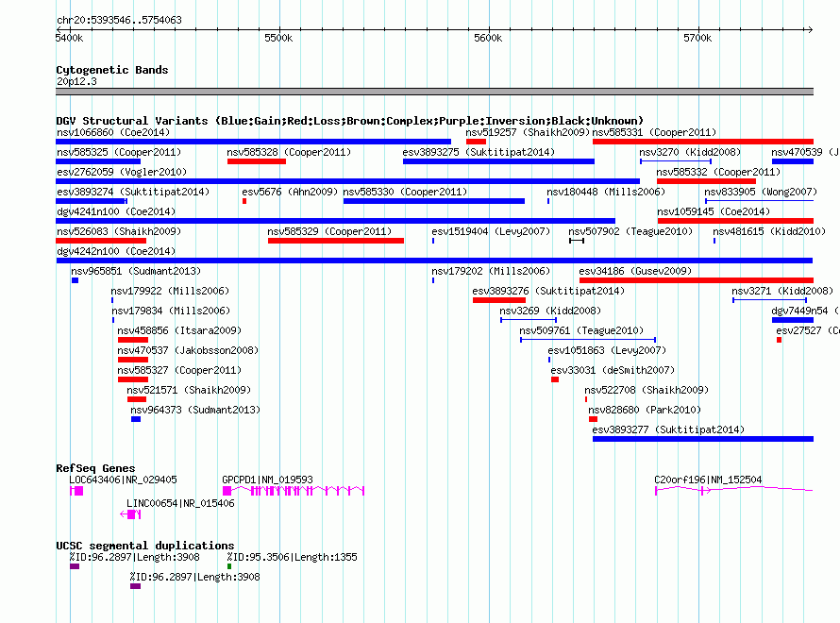Select nsv481615 (Kidd2010) variant label
The image size is (840, 623).
(x=769, y=231)
